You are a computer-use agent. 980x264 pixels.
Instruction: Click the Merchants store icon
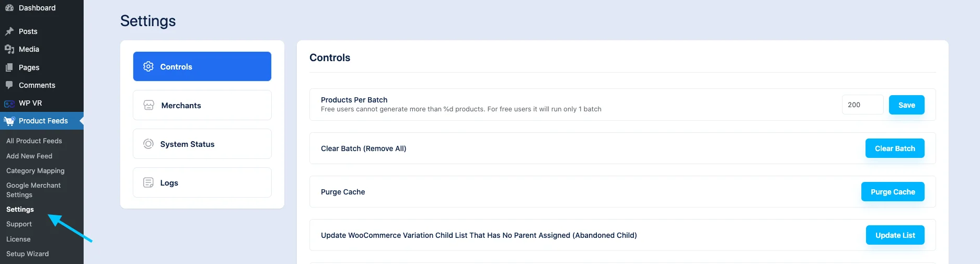point(149,105)
